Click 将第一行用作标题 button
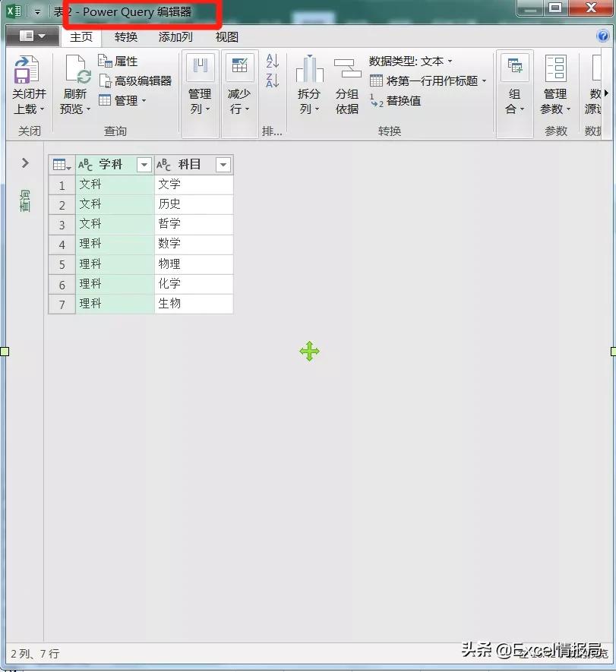 point(424,80)
